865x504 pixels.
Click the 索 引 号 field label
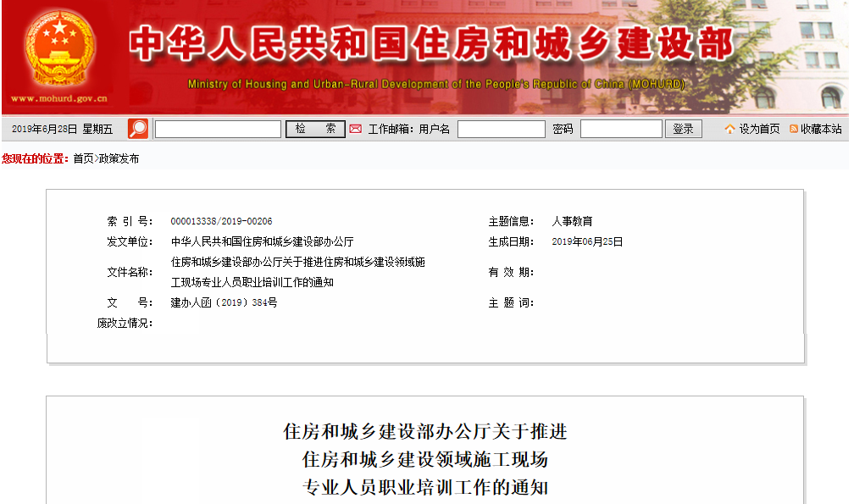pos(130,221)
